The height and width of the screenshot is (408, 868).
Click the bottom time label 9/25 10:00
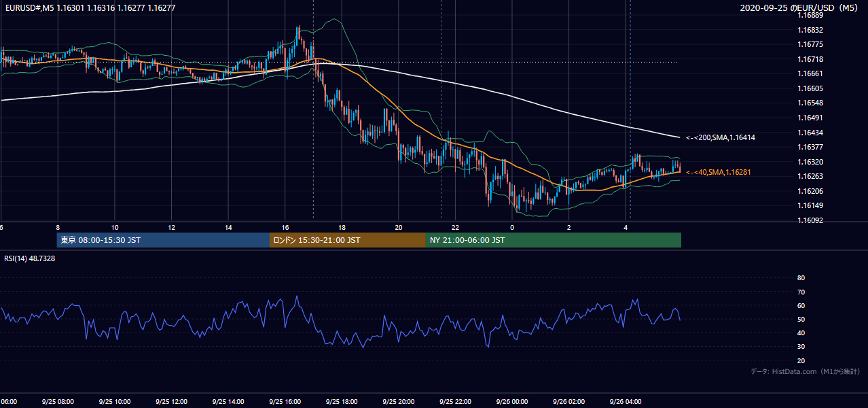pos(113,402)
